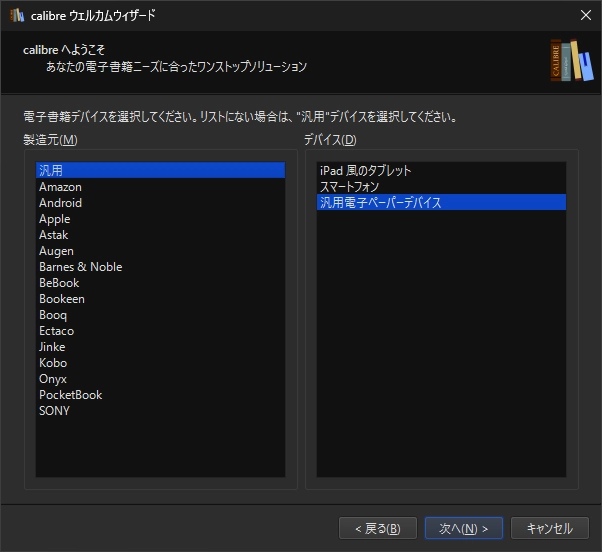This screenshot has height=552, width=602.
Task: Choose スマートフォン in the device list
Action: tap(441, 187)
